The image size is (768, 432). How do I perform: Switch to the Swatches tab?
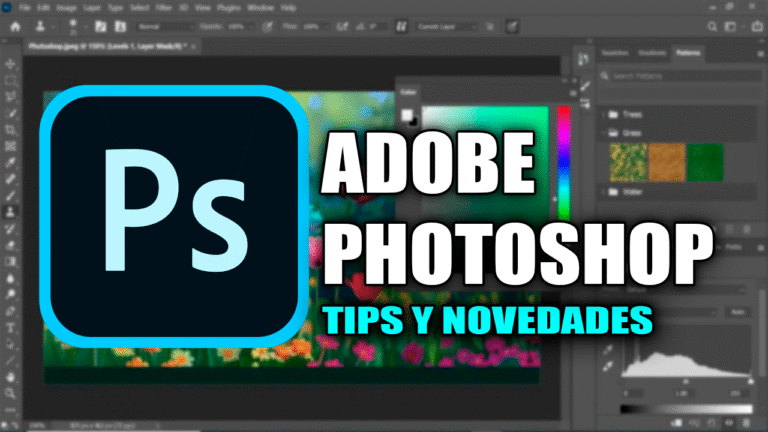click(615, 52)
